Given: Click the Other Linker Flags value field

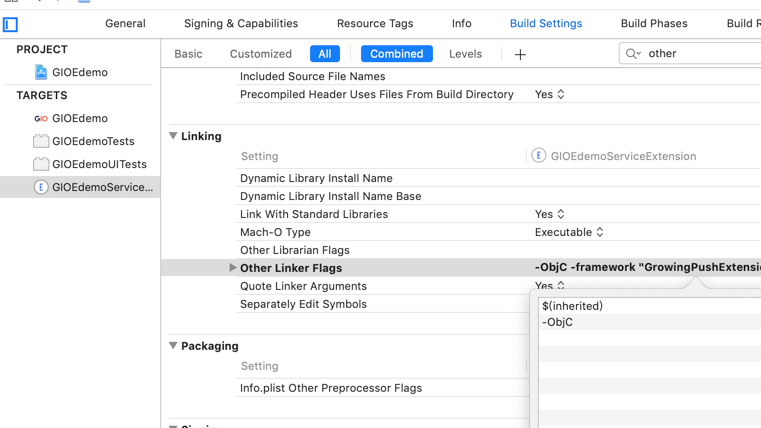Looking at the screenshot, I should [x=647, y=267].
